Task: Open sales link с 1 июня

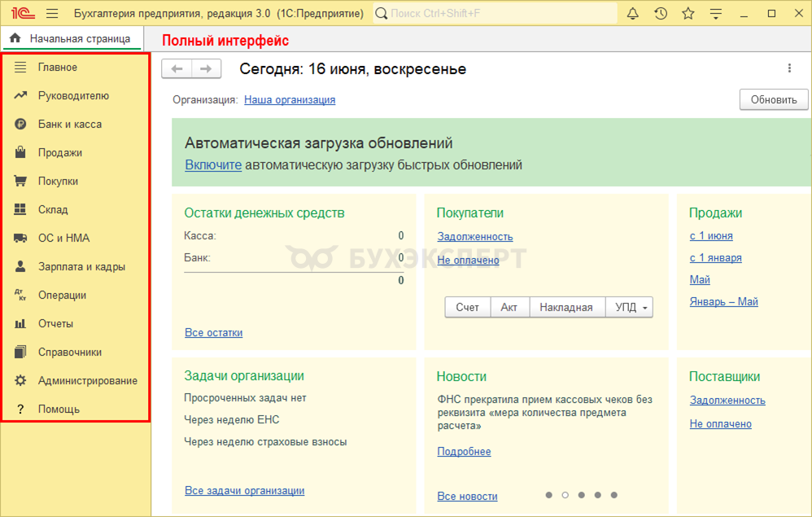Action: click(x=711, y=236)
